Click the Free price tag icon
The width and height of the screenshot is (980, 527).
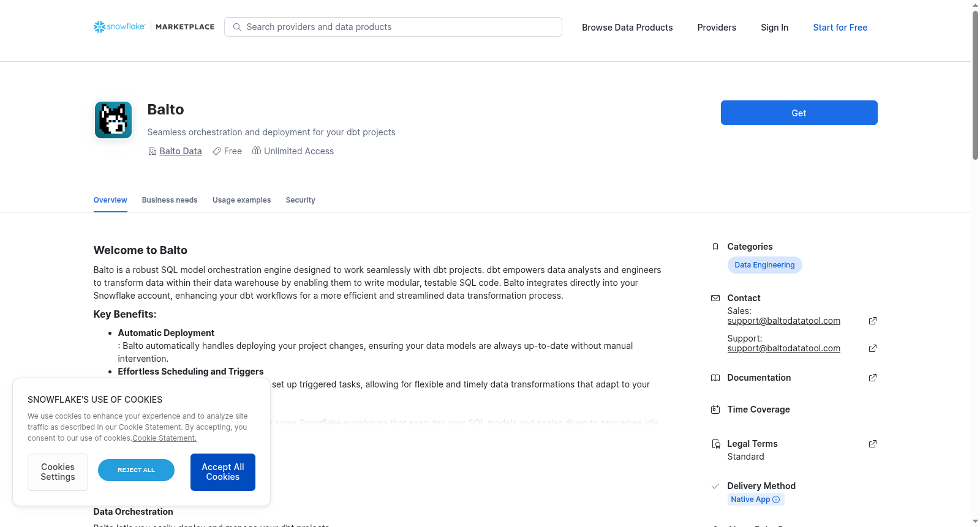pos(217,151)
